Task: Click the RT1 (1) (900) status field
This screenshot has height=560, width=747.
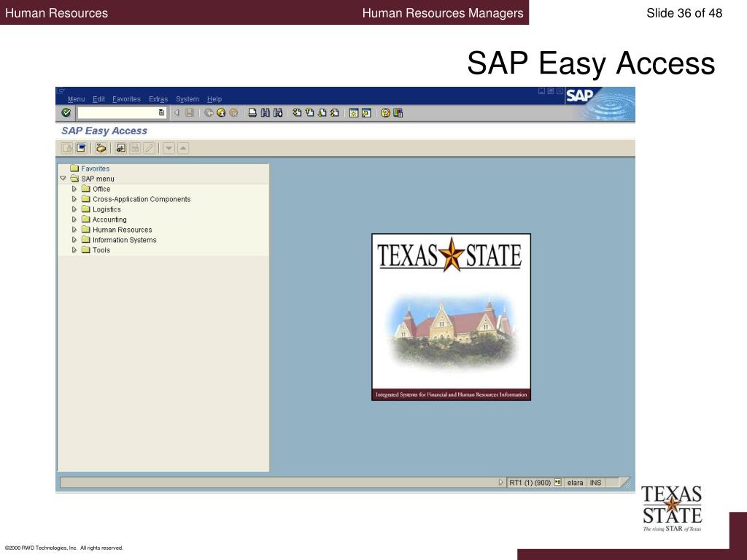Action: coord(530,483)
